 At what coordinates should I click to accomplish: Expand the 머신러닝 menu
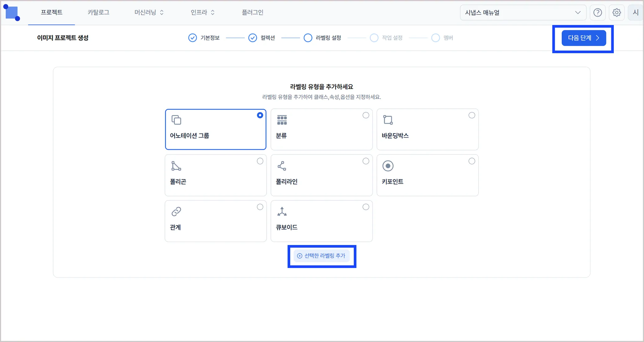149,12
